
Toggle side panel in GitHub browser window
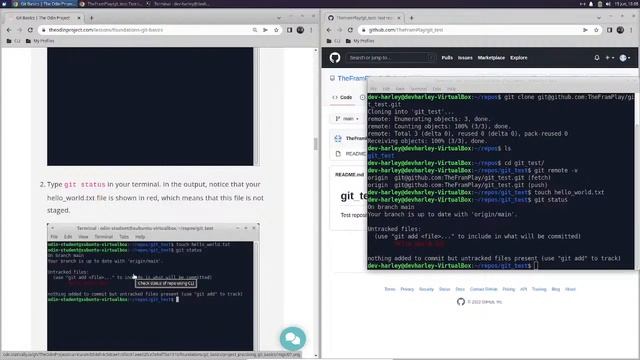[609, 30]
